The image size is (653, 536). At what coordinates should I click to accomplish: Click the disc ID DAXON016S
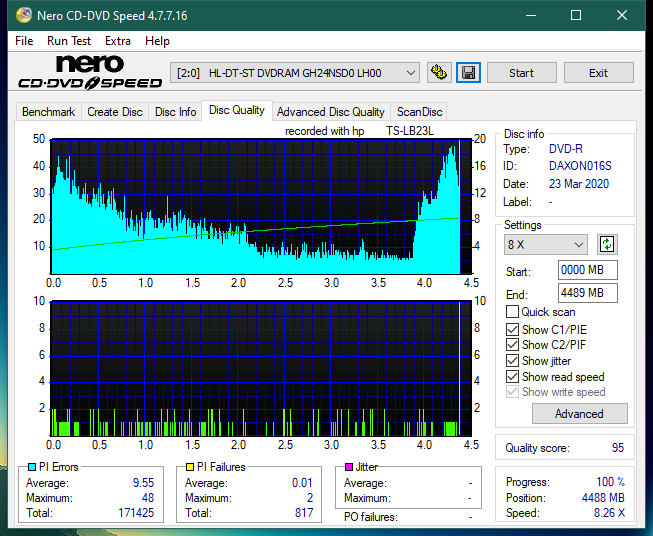click(580, 166)
